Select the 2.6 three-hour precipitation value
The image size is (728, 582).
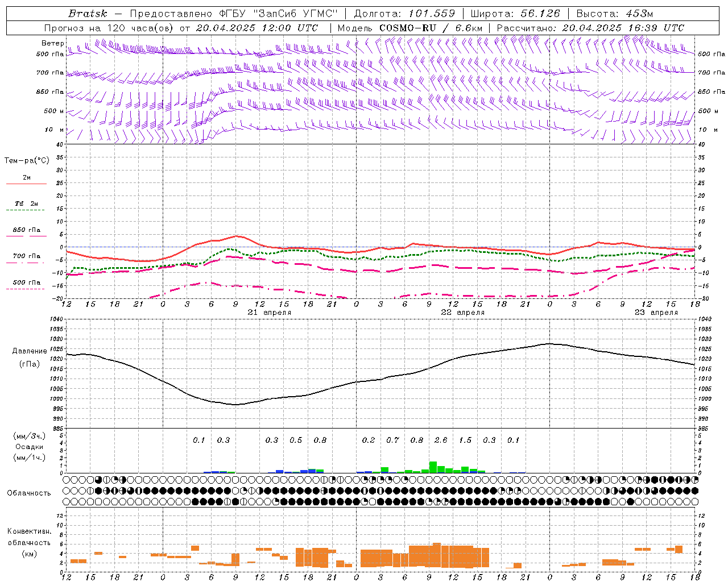441,440
